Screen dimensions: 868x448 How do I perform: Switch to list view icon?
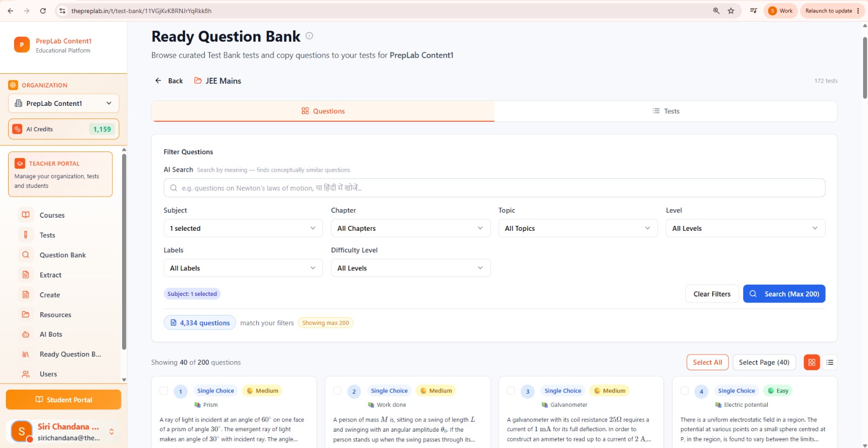[x=829, y=362]
